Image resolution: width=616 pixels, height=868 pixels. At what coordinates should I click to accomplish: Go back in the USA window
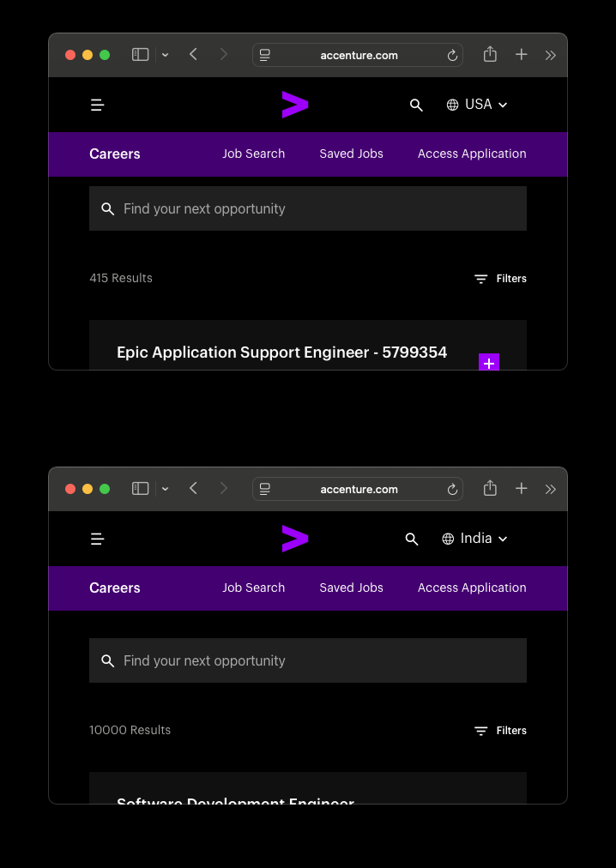click(193, 54)
